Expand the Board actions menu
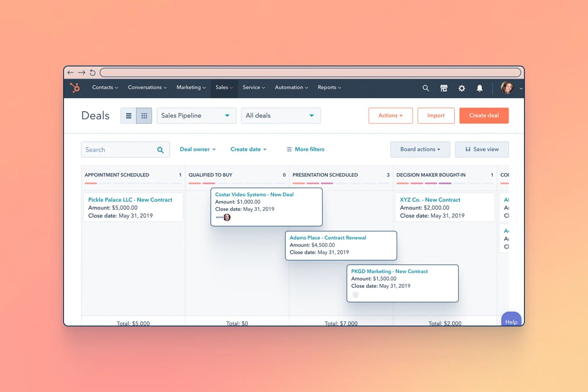588x392 pixels. click(x=420, y=149)
